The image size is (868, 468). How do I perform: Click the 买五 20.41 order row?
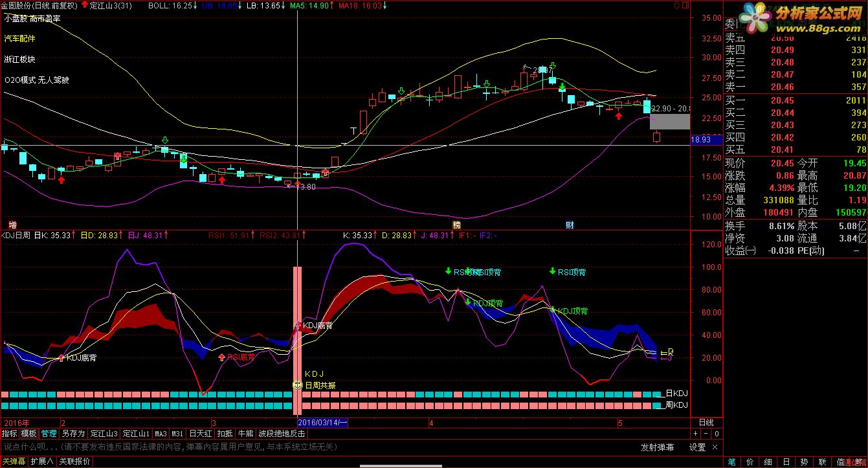tap(796, 150)
